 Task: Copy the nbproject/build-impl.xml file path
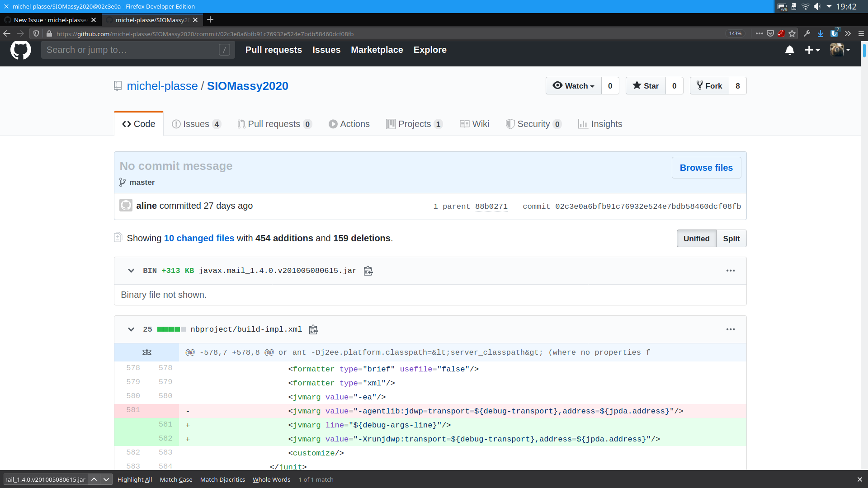pos(313,329)
